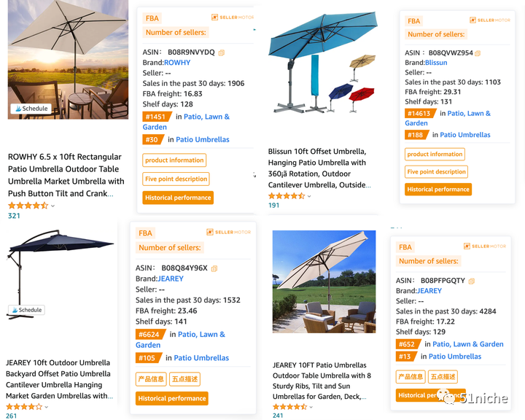Click the 321 reviews count under ROWHY
Screen dimensions: 525x420
pos(14,216)
